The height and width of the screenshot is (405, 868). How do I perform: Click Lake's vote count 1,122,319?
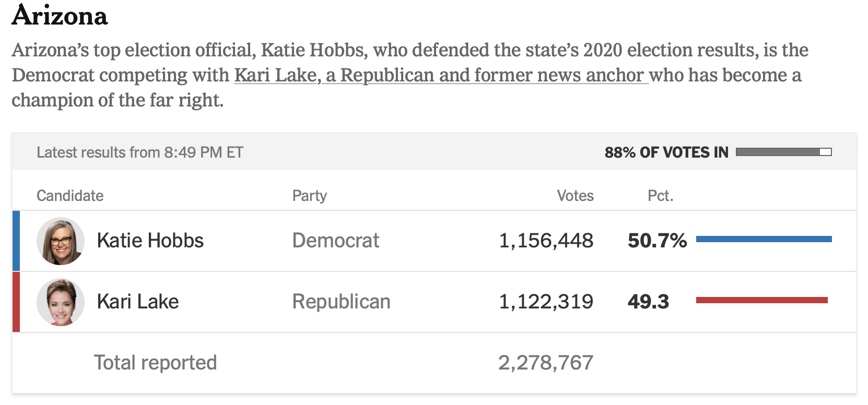tap(546, 302)
